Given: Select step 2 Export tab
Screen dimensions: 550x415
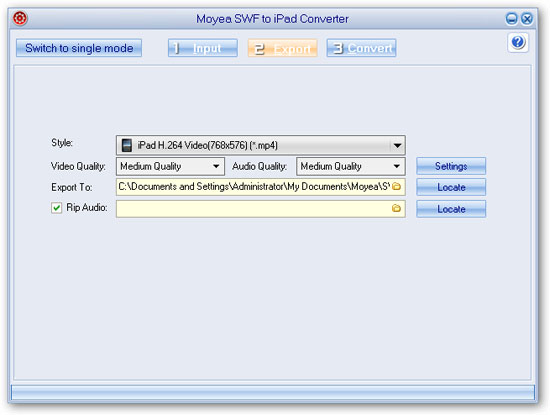Looking at the screenshot, I should (283, 48).
